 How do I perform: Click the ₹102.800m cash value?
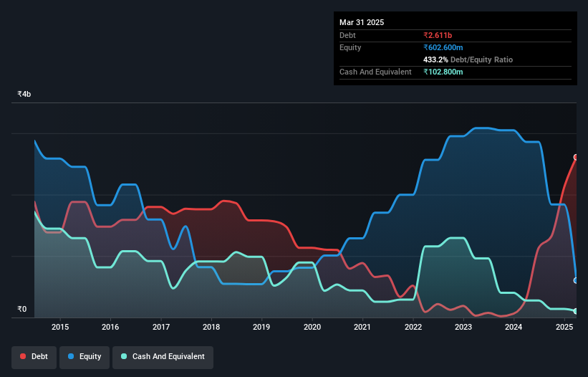coord(443,72)
